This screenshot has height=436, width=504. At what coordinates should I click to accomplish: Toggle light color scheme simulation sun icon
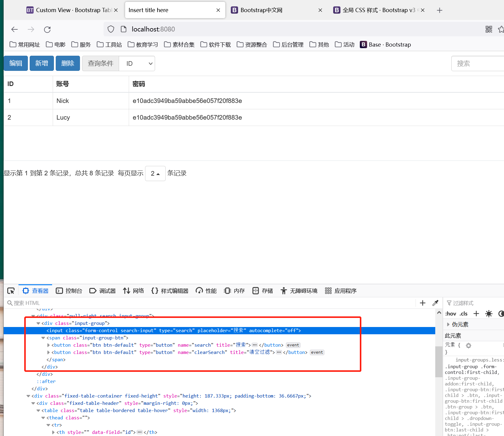tap(489, 314)
